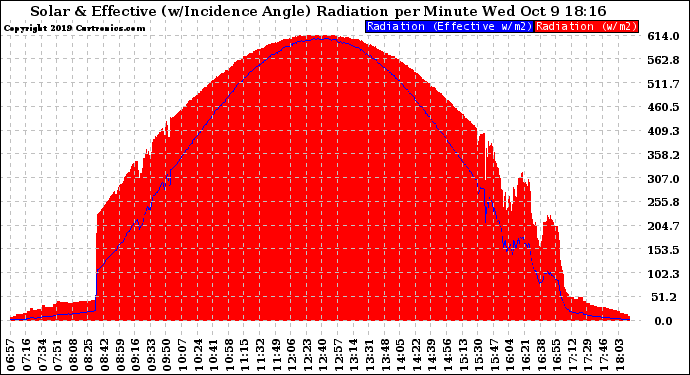The height and width of the screenshot is (375, 690).
Task: Click the 15:47 time label
Action: coord(495,355)
